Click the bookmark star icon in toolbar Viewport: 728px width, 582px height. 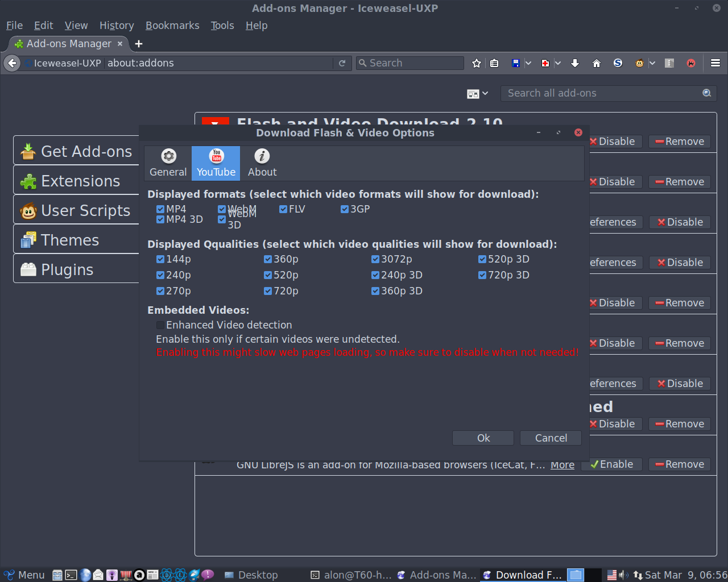click(x=477, y=63)
